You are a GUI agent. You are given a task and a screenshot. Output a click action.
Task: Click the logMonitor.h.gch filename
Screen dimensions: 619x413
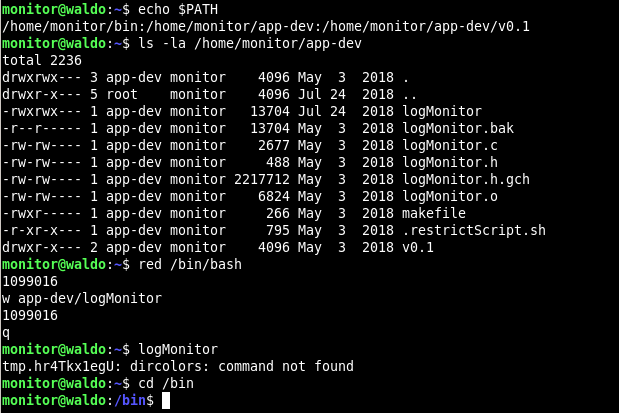(x=466, y=179)
